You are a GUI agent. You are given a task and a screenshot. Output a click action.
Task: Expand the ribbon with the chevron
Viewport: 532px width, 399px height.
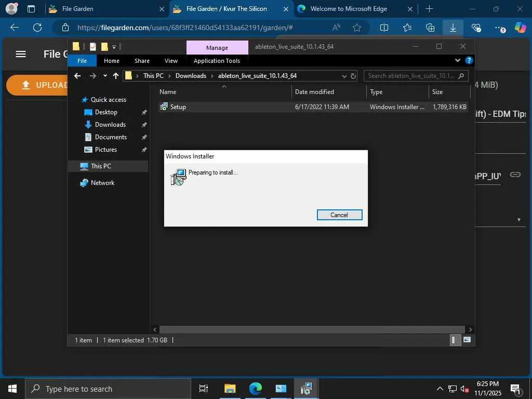457,60
